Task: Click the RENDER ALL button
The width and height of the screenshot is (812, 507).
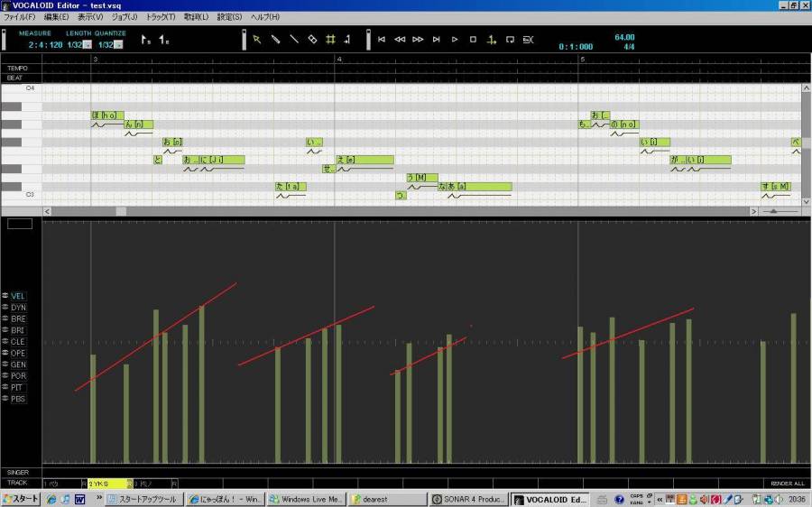Action: pyautogui.click(x=787, y=484)
